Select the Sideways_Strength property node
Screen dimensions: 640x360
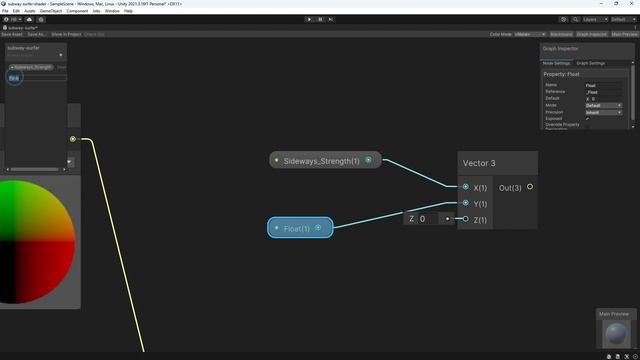pyautogui.click(x=325, y=160)
